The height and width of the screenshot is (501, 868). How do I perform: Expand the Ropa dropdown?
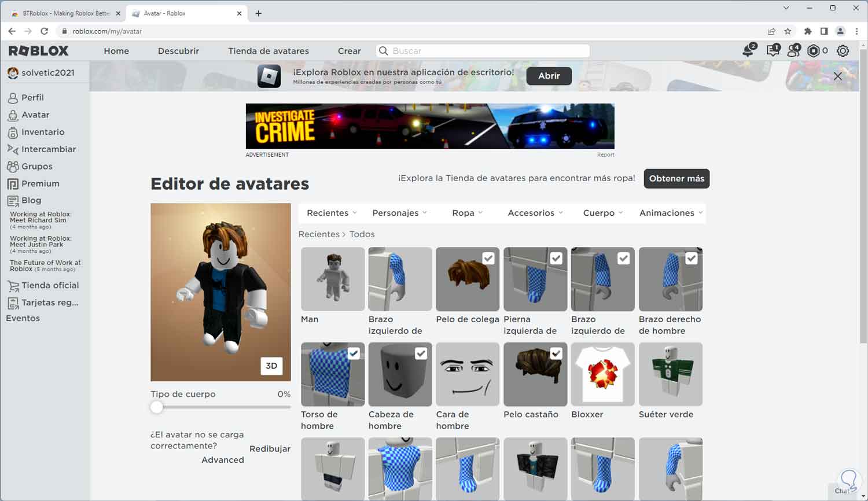pyautogui.click(x=468, y=213)
